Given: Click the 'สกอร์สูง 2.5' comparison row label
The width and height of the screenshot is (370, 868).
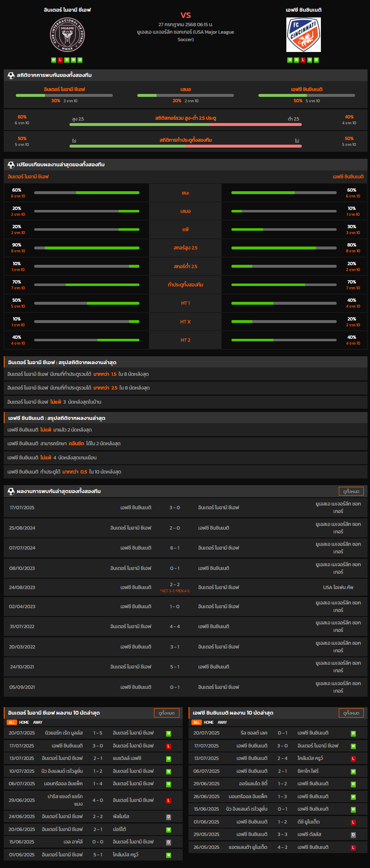Looking at the screenshot, I should (x=186, y=248).
